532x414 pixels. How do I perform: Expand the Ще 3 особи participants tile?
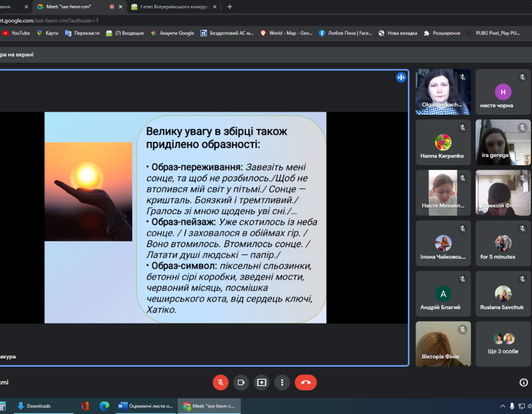pyautogui.click(x=503, y=344)
